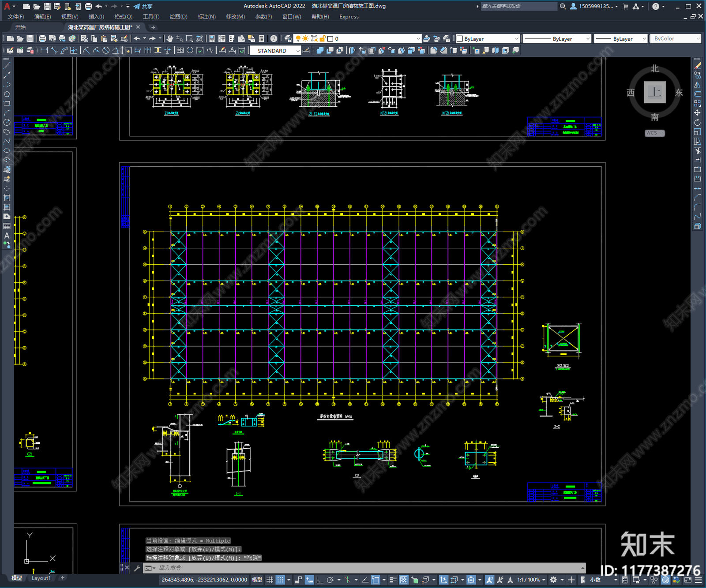Screen dimensions: 706x588
Task: Switch to the 开始 tab
Action: coord(21,27)
